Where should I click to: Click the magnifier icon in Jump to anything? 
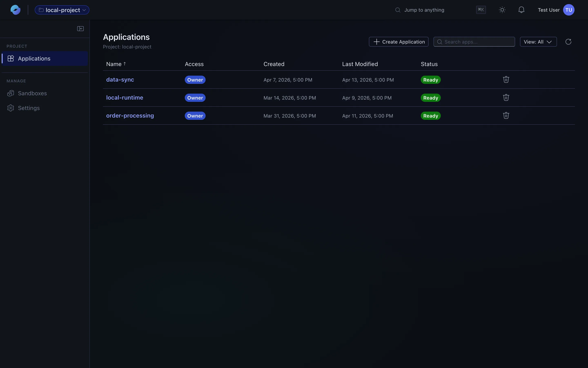[398, 10]
